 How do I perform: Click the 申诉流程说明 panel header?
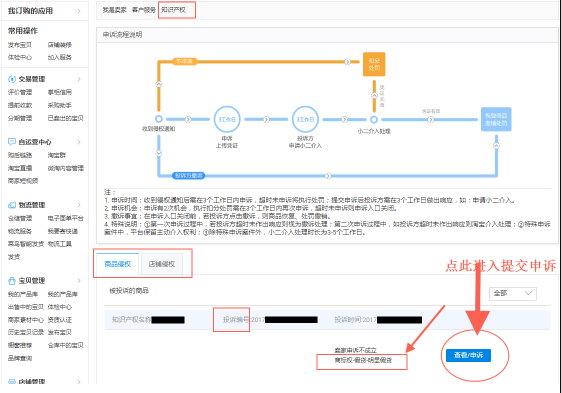(x=327, y=35)
